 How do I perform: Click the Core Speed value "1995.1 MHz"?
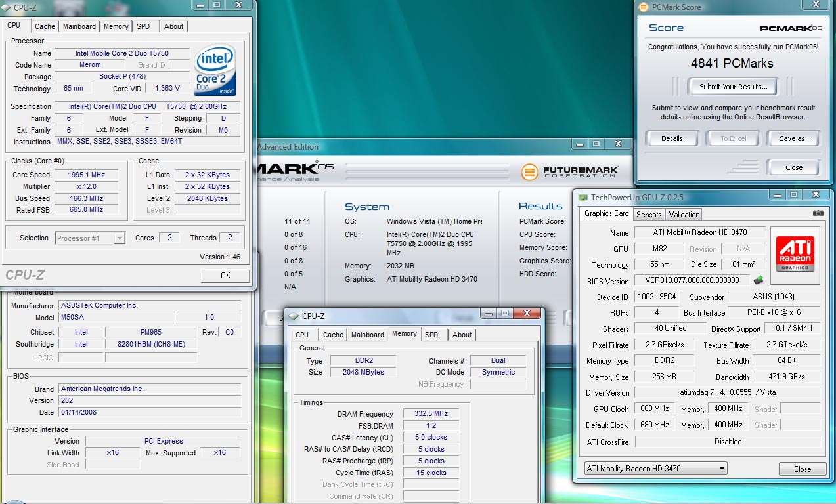[87, 175]
